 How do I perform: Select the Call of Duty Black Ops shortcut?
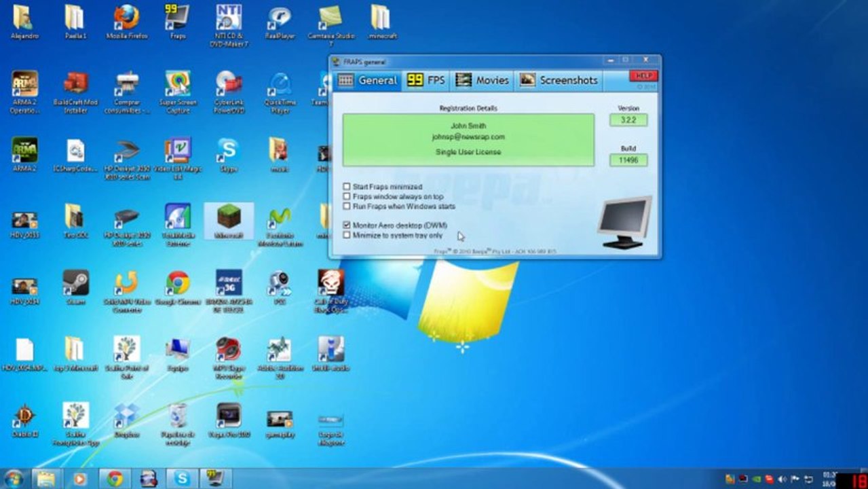[331, 291]
